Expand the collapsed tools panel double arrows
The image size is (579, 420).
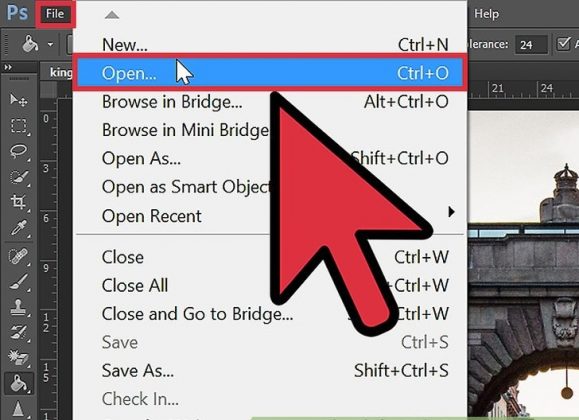click(8, 67)
